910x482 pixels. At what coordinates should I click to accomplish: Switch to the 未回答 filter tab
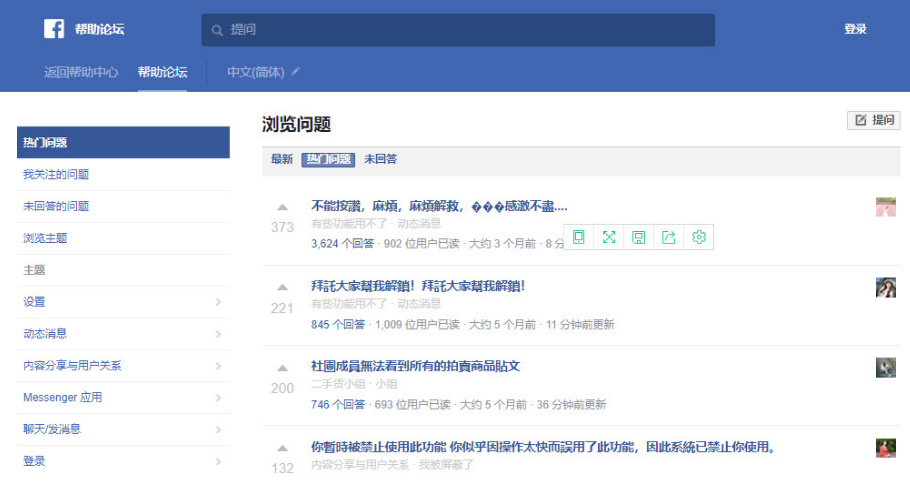[380, 159]
